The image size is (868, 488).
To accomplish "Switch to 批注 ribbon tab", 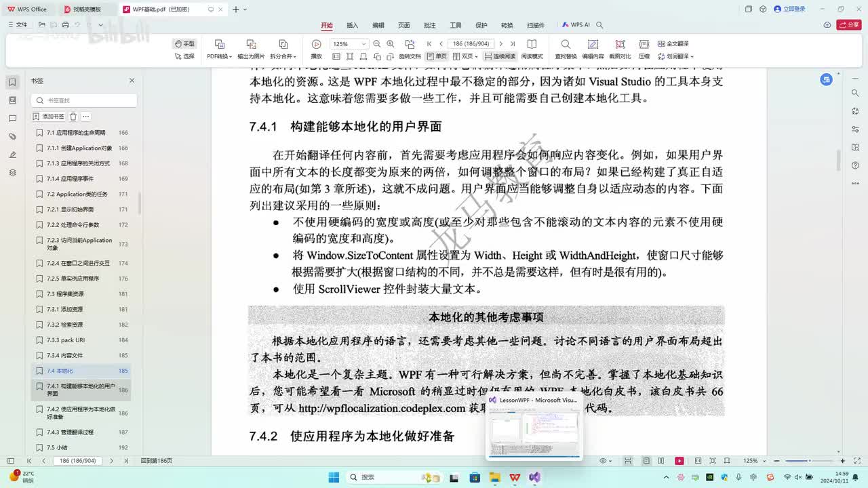I will (430, 25).
